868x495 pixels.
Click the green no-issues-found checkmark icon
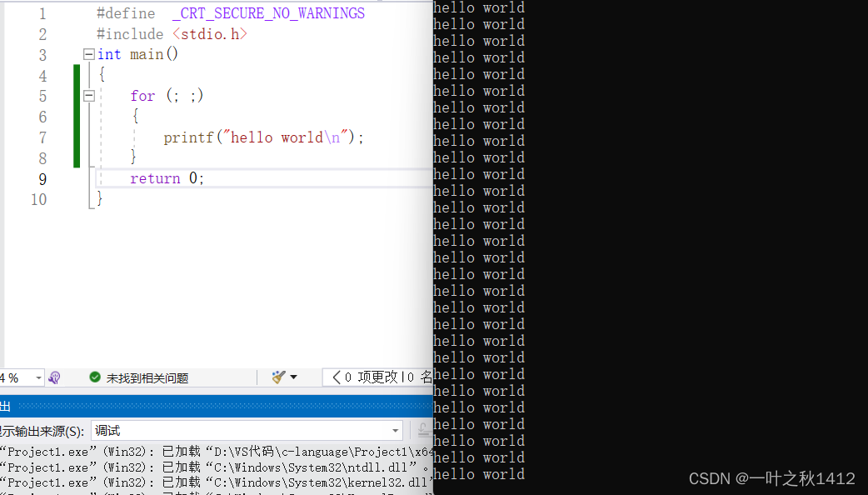[95, 377]
